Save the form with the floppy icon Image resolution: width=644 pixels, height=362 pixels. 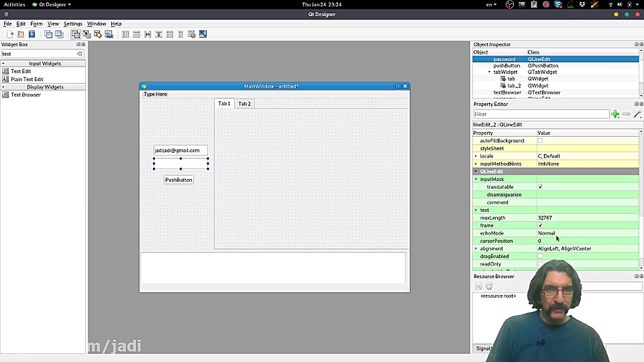(x=32, y=34)
